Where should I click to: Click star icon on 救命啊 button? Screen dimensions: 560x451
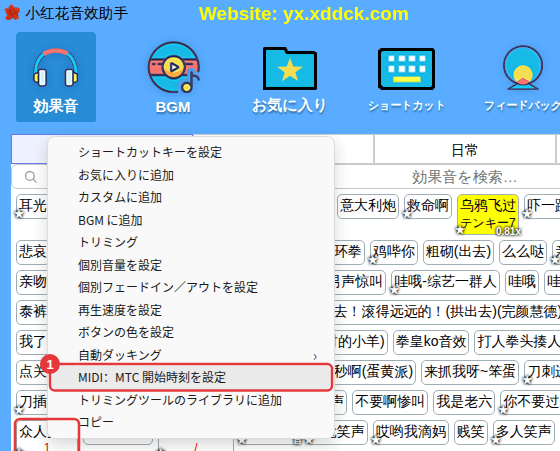(407, 215)
